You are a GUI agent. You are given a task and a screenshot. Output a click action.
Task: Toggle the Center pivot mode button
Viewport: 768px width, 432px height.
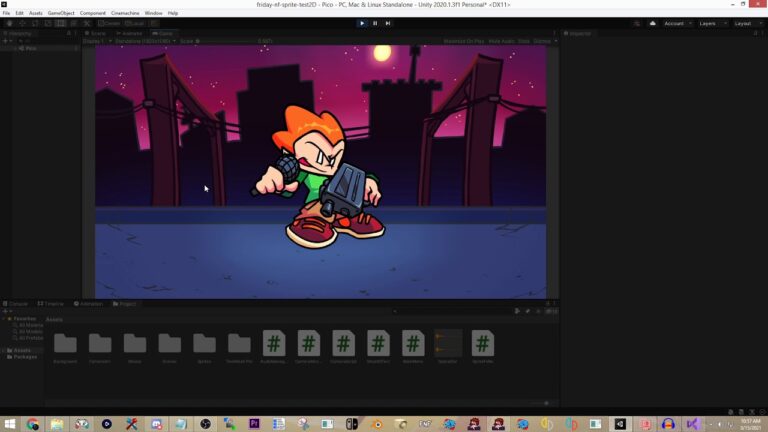109,23
